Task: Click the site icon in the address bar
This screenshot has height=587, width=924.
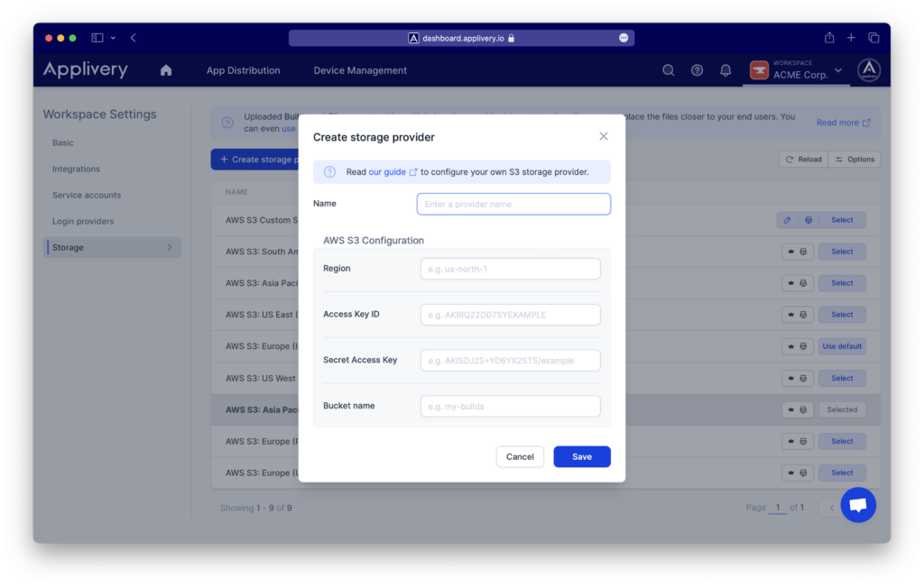Action: pos(413,38)
